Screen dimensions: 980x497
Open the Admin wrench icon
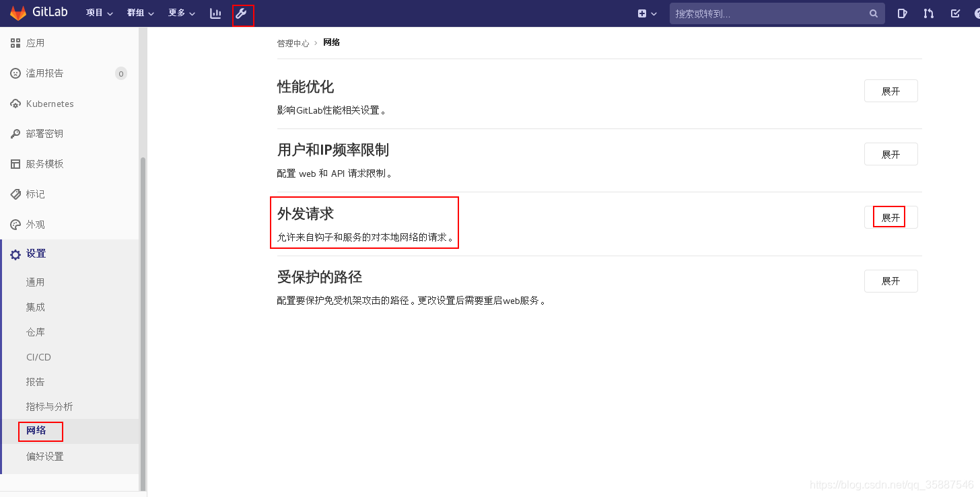243,14
